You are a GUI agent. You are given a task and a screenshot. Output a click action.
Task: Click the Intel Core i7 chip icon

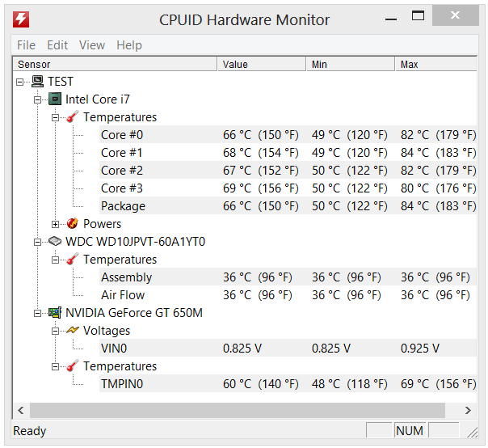click(55, 99)
